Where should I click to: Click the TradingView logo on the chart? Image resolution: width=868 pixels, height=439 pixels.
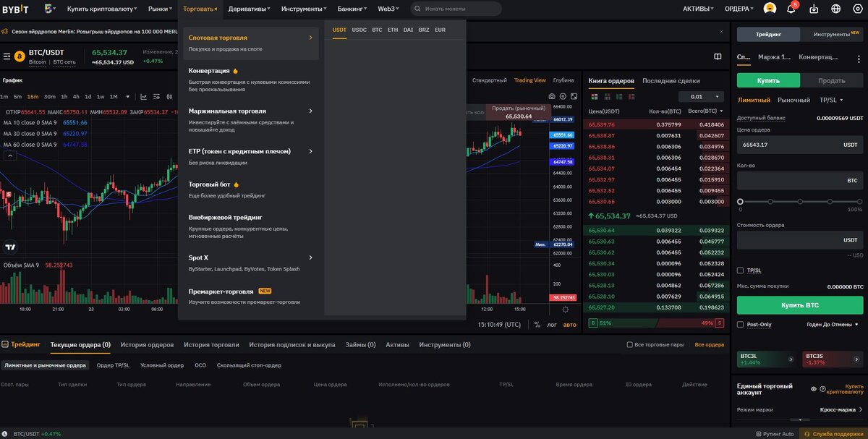coord(10,247)
